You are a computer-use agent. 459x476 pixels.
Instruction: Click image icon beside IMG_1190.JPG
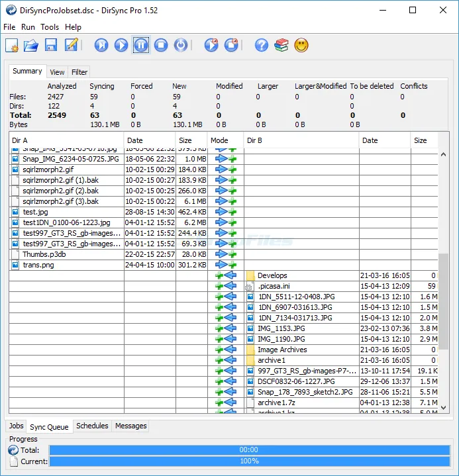click(250, 339)
